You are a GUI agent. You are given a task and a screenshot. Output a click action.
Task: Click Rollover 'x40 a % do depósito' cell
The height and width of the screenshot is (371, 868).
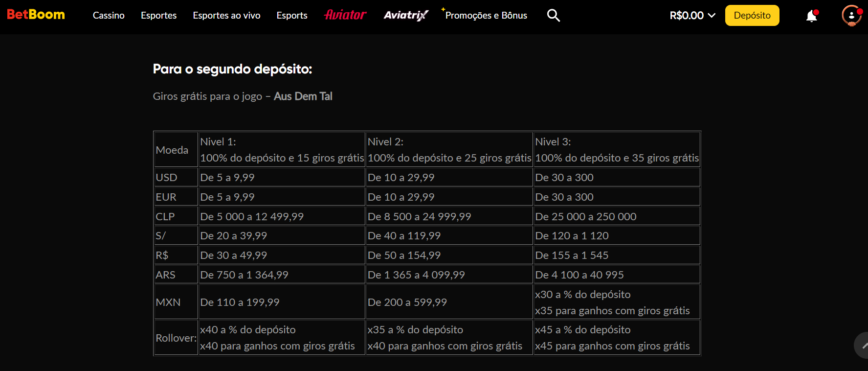282,338
